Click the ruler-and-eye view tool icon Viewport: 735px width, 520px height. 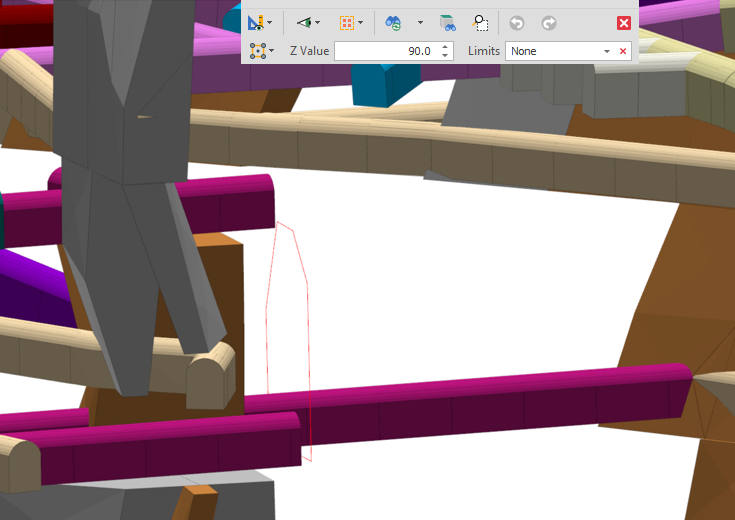(x=255, y=23)
